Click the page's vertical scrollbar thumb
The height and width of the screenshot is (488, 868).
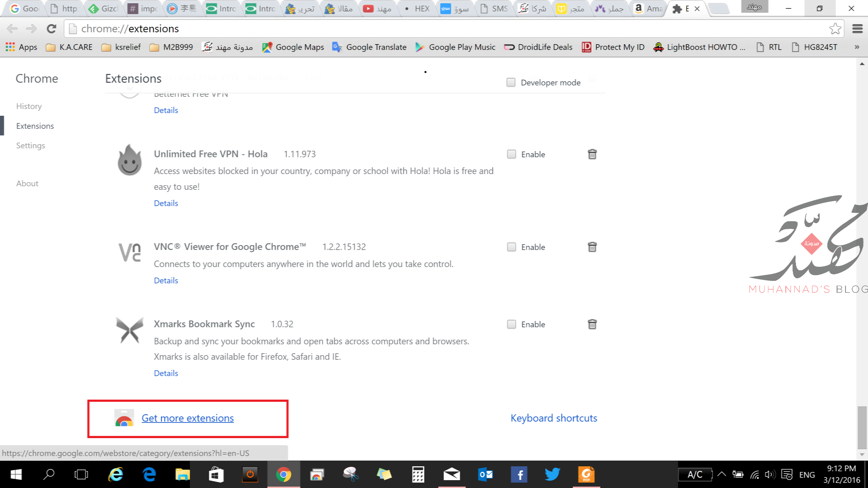(862, 428)
